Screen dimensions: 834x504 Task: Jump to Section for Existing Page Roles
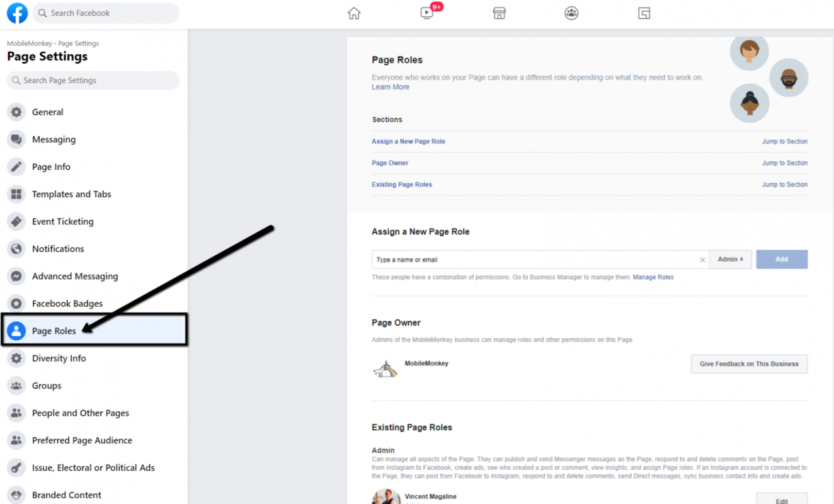pos(785,185)
